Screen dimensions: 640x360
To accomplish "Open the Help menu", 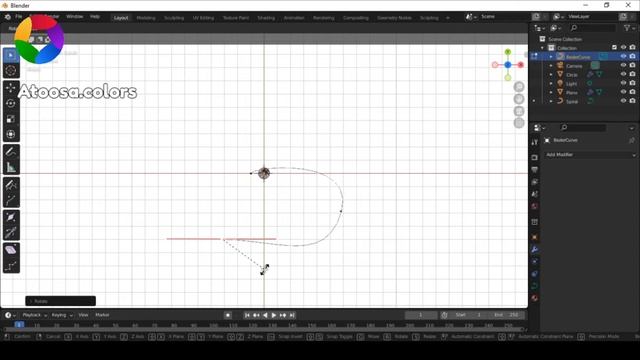I will point(95,17).
